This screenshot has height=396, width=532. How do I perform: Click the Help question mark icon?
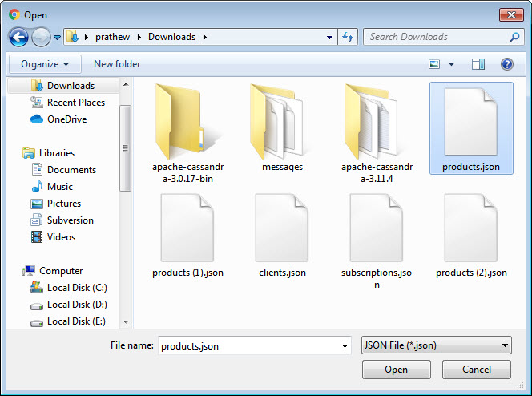coord(507,64)
